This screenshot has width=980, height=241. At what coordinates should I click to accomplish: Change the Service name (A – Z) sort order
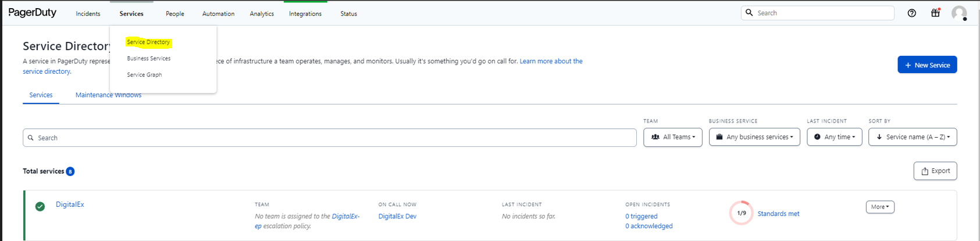912,137
